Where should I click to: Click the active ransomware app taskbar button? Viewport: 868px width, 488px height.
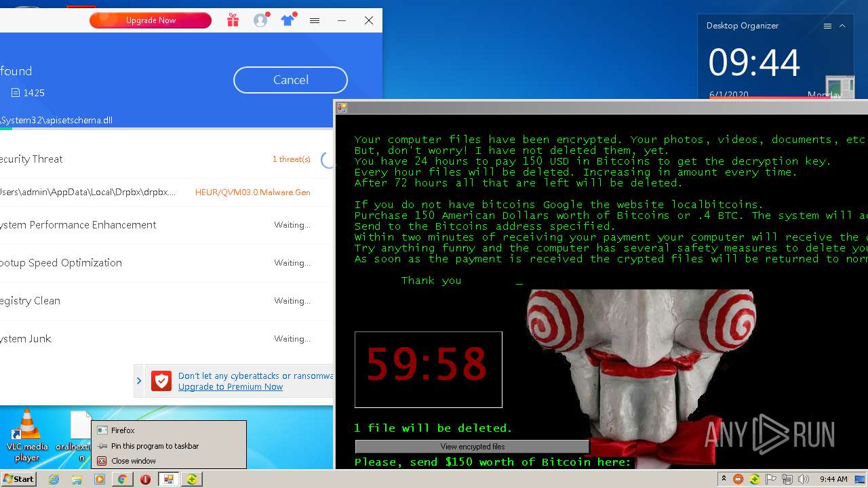pyautogui.click(x=168, y=479)
